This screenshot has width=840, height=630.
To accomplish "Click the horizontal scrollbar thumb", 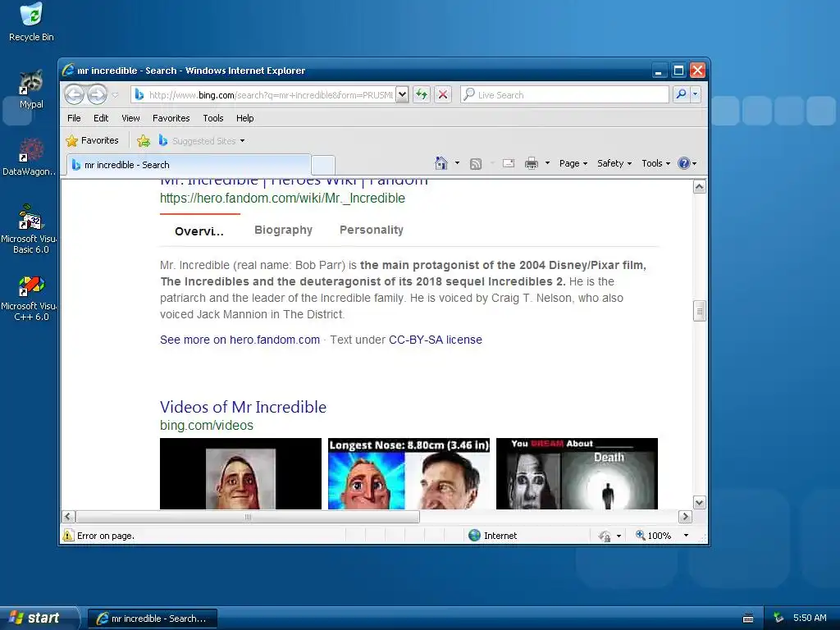I will point(248,517).
